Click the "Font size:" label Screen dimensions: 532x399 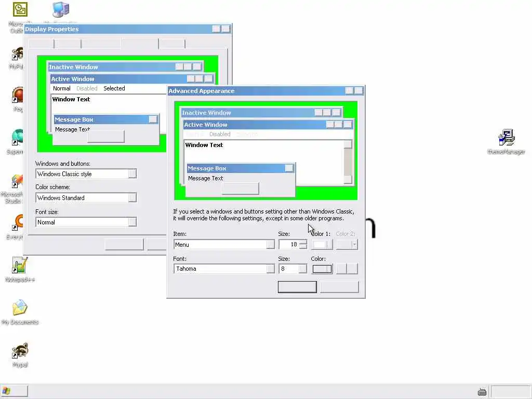tap(47, 212)
